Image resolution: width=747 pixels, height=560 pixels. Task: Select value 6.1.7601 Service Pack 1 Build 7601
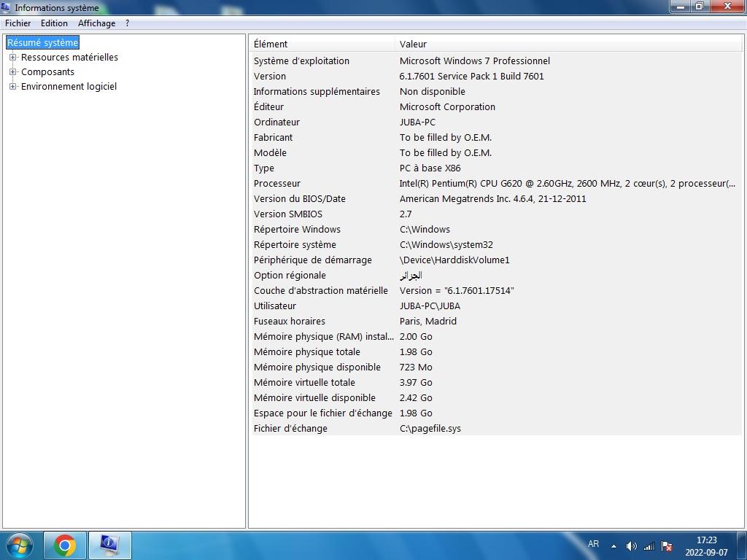[472, 76]
